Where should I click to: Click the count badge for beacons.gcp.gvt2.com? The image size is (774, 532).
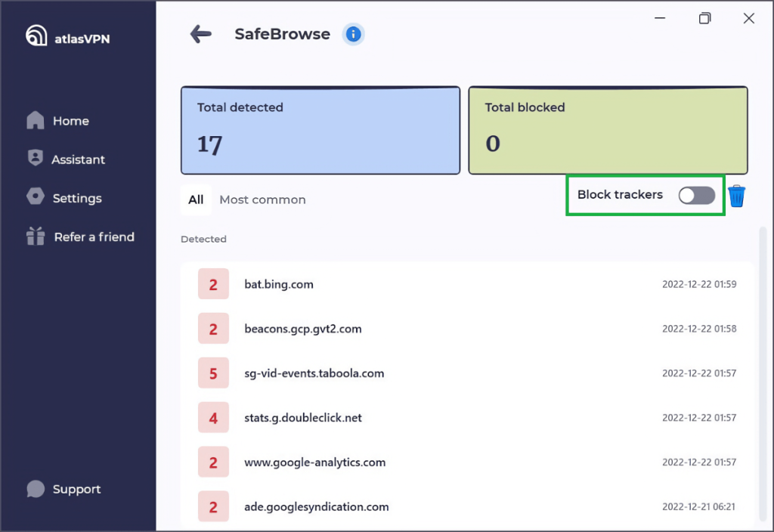tap(213, 328)
